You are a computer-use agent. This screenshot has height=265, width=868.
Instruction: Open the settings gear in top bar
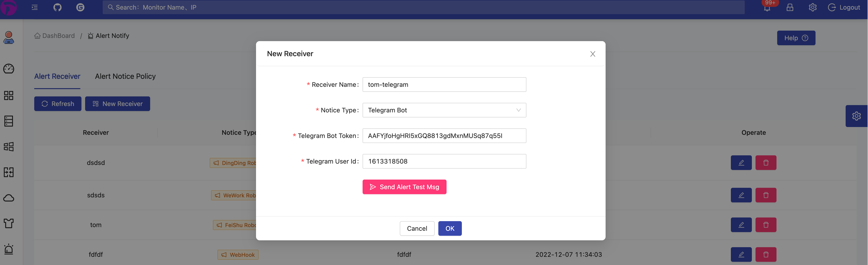point(812,7)
